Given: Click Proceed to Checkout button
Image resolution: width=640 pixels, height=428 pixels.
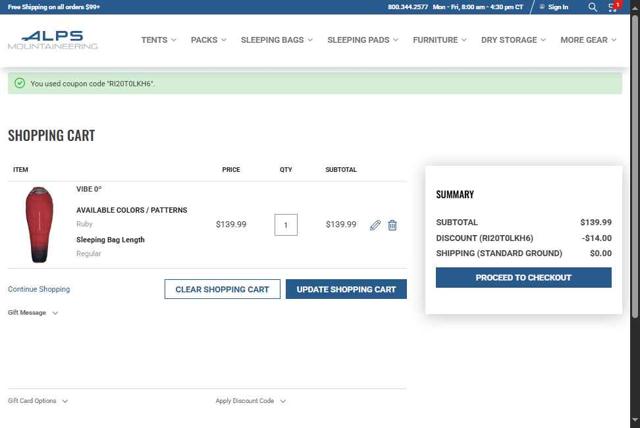Looking at the screenshot, I should [x=523, y=277].
